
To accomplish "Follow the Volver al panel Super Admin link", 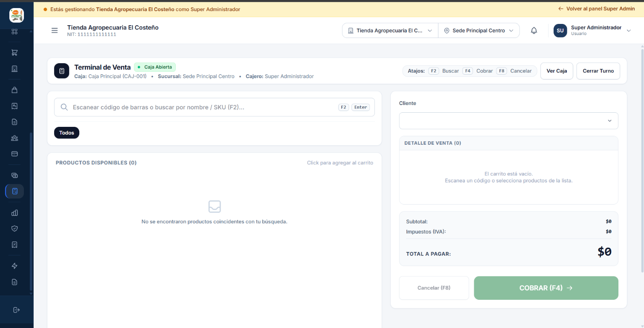I will tap(596, 9).
